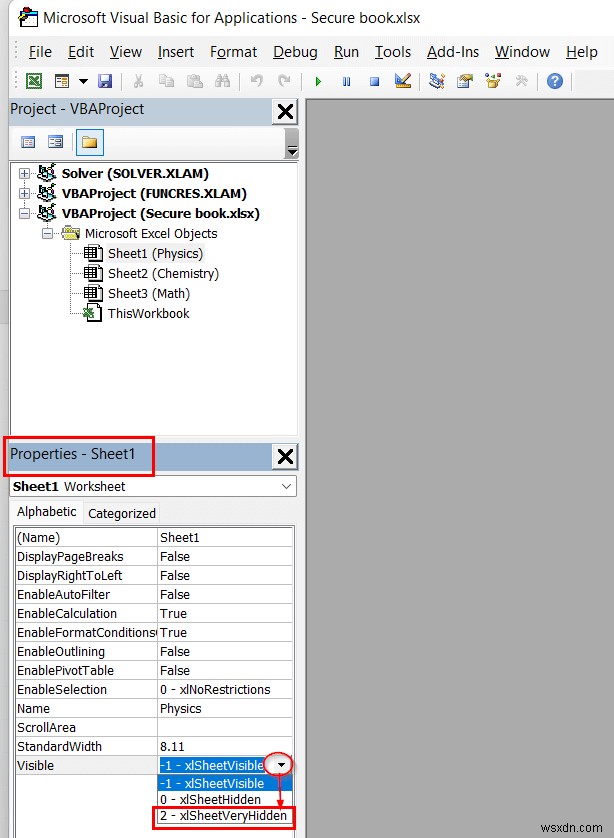This screenshot has height=838, width=614.
Task: Open the Add-Ins menu
Action: (453, 52)
